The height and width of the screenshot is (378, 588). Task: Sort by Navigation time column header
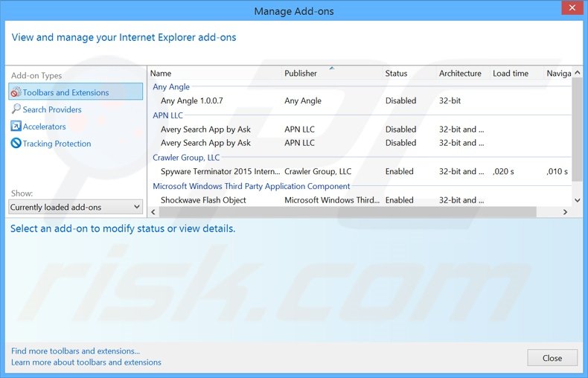pos(558,73)
